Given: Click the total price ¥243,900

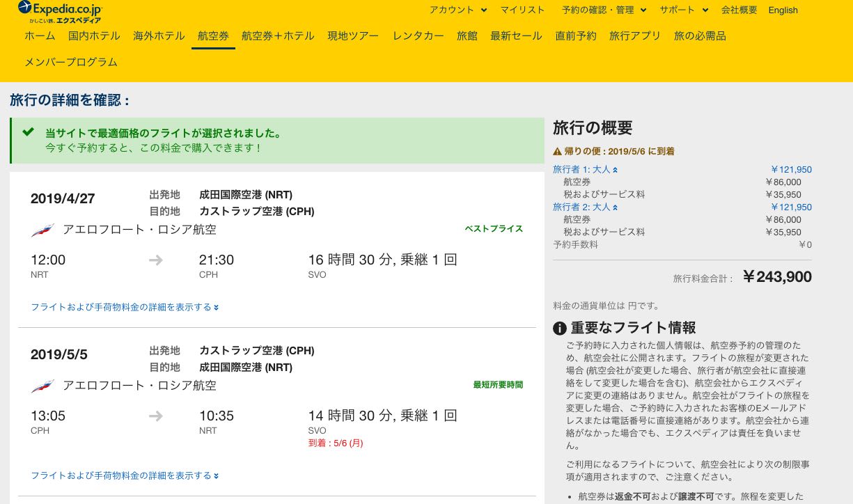Looking at the screenshot, I should point(777,277).
